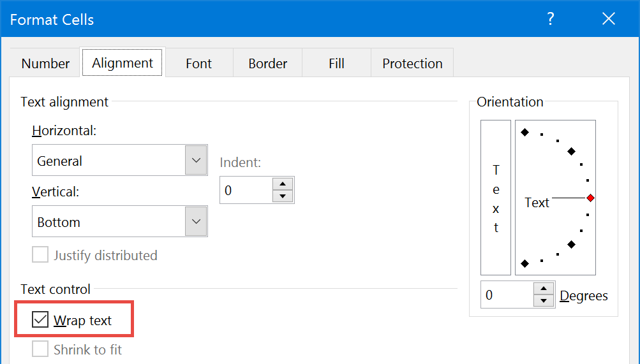Click the top black diamond orientation point
This screenshot has height=364, width=640.
tap(525, 132)
